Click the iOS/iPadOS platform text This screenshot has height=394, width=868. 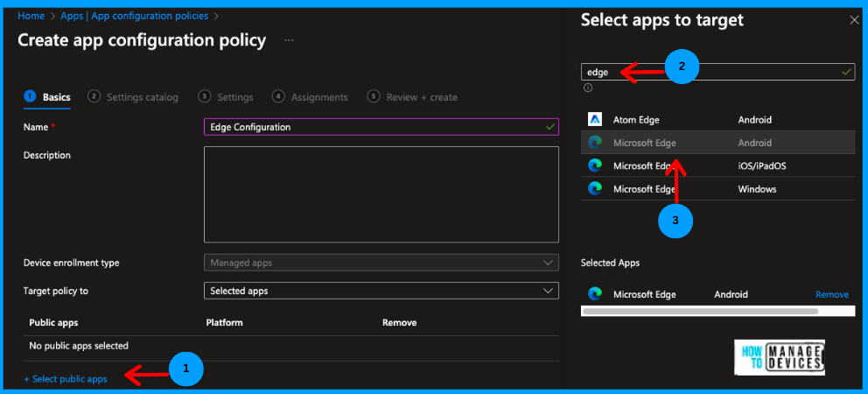[x=762, y=165]
